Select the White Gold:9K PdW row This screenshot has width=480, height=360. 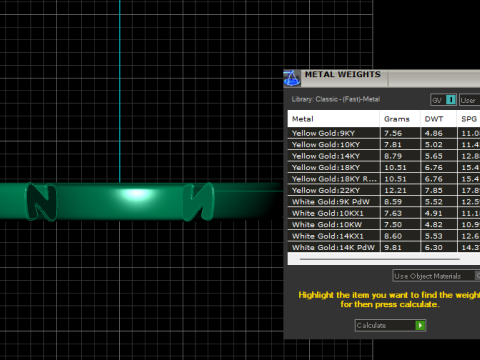pyautogui.click(x=384, y=202)
